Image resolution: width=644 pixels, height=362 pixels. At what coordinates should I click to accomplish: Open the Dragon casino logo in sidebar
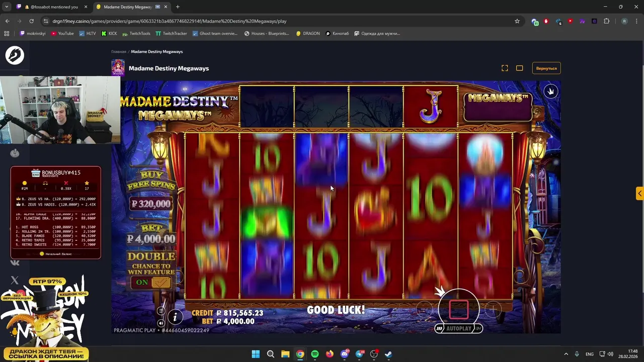[x=15, y=55]
